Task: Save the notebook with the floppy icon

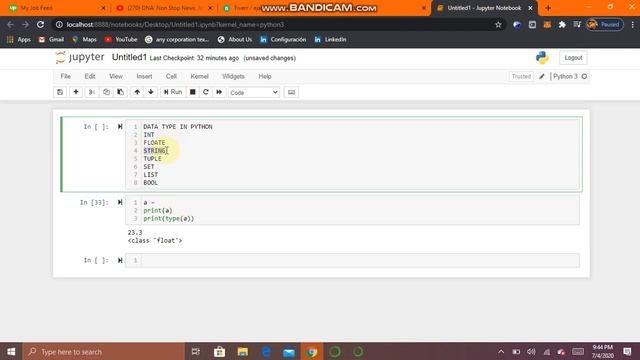Action: click(60, 92)
